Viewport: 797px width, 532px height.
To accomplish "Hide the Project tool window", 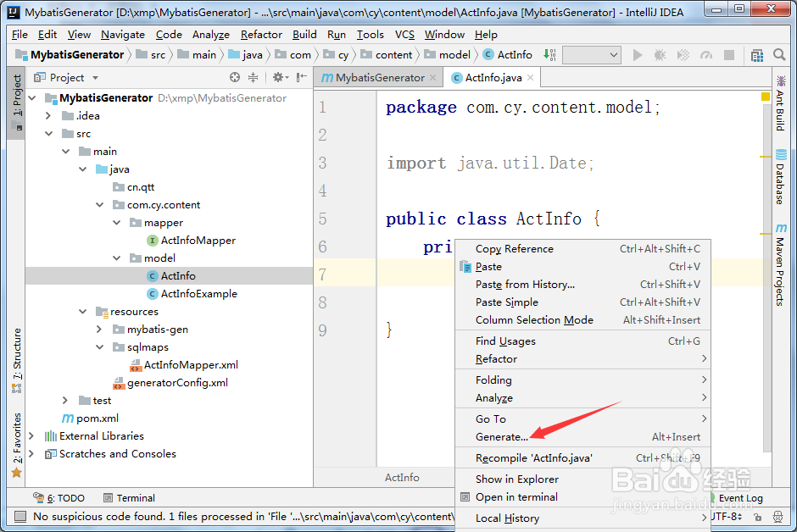I will tap(301, 77).
